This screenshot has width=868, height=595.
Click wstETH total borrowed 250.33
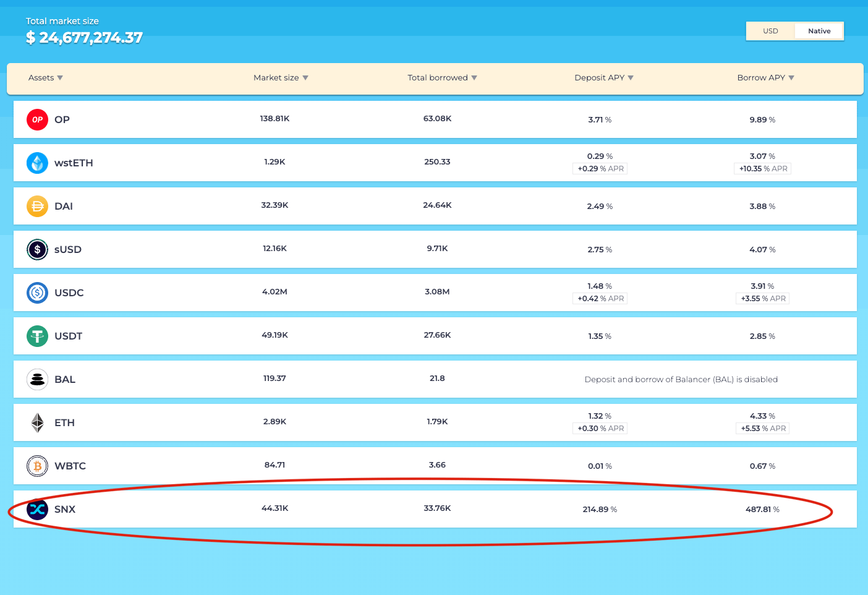point(437,161)
